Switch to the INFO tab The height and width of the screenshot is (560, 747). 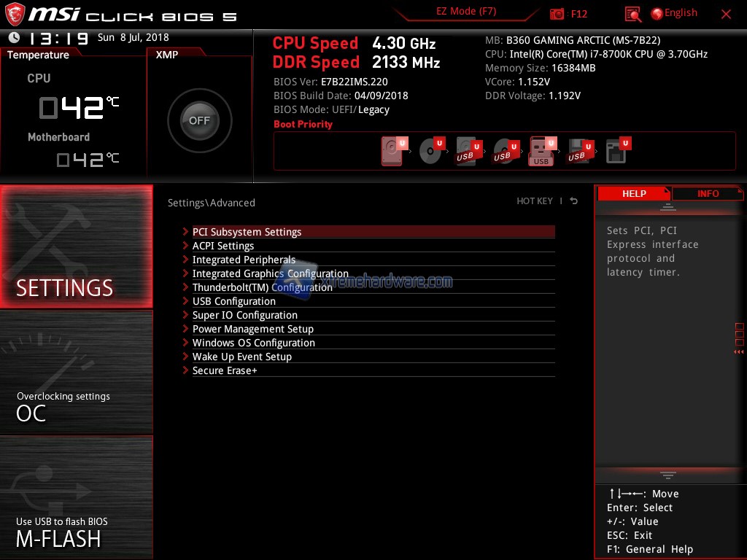point(708,194)
